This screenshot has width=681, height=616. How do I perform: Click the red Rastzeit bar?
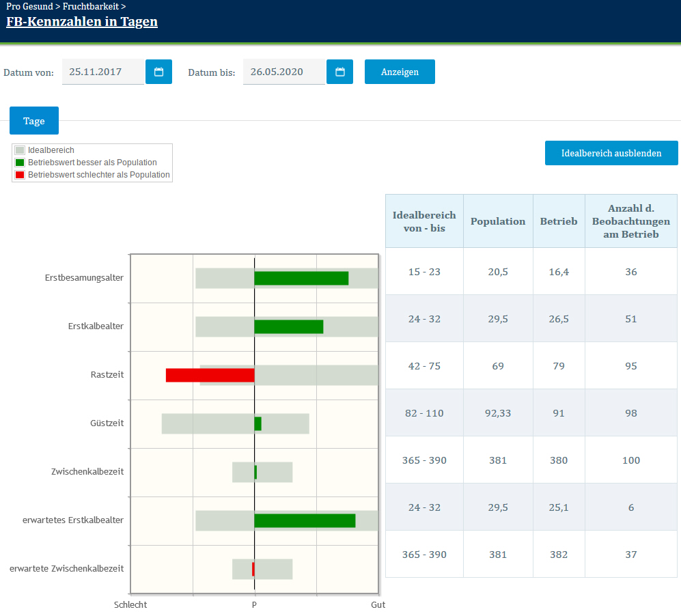(210, 375)
